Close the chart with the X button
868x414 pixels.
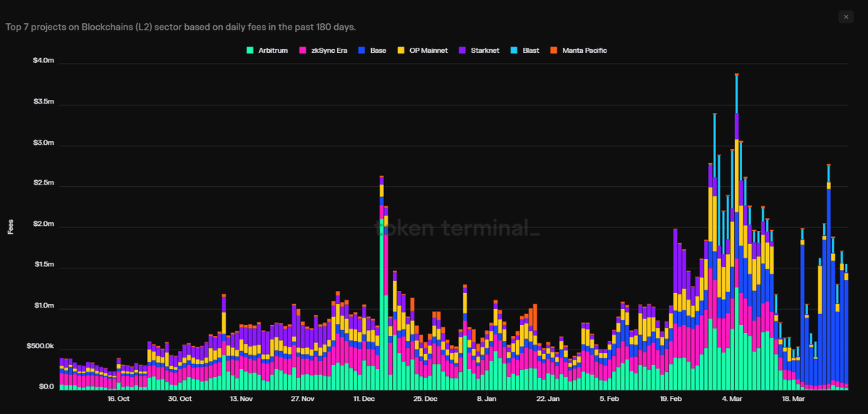pyautogui.click(x=846, y=17)
